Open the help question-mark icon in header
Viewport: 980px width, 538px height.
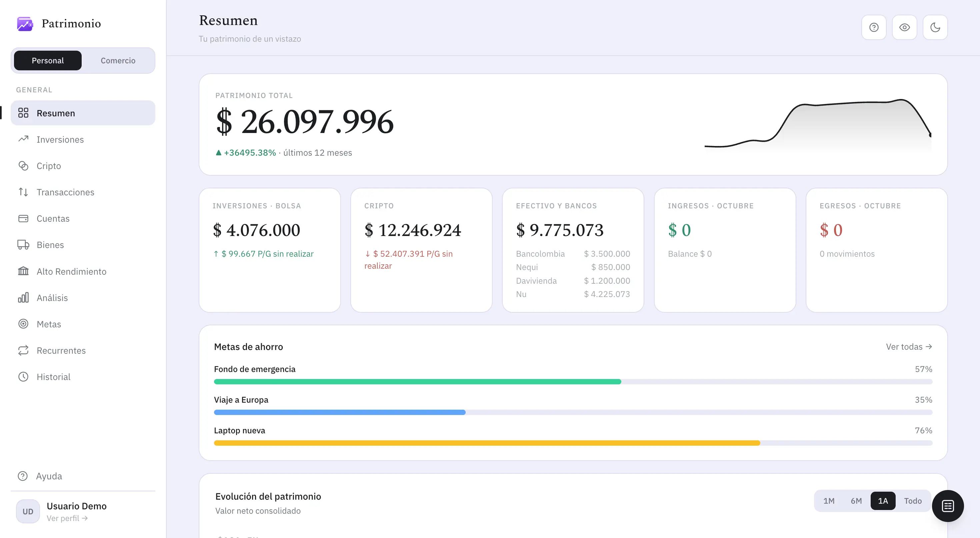click(873, 27)
